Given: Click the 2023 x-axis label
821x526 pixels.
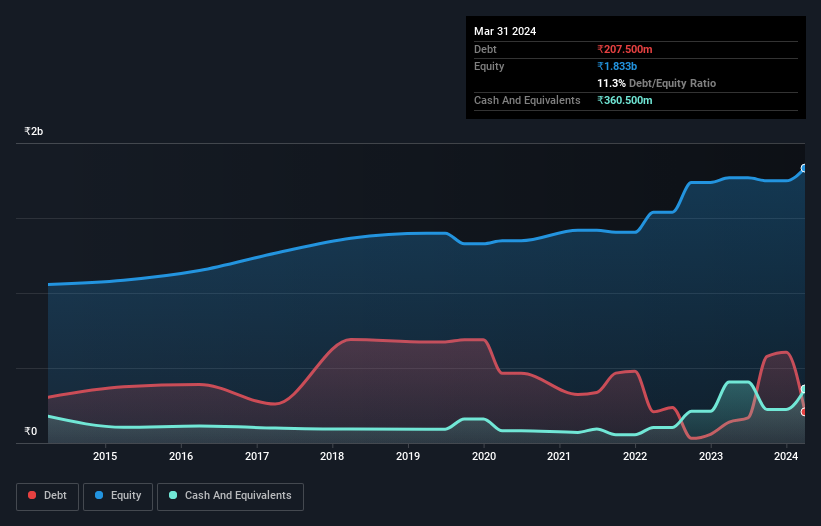Looking at the screenshot, I should click(x=711, y=456).
